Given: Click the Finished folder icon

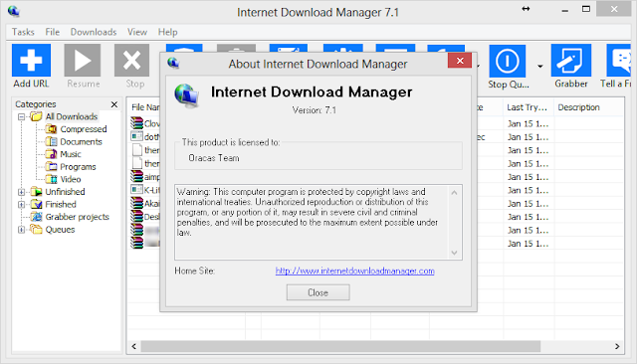Looking at the screenshot, I should pyautogui.click(x=36, y=204).
